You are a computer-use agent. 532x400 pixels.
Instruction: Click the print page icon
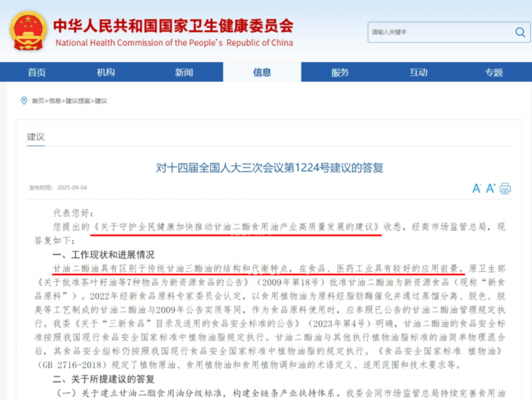(505, 188)
